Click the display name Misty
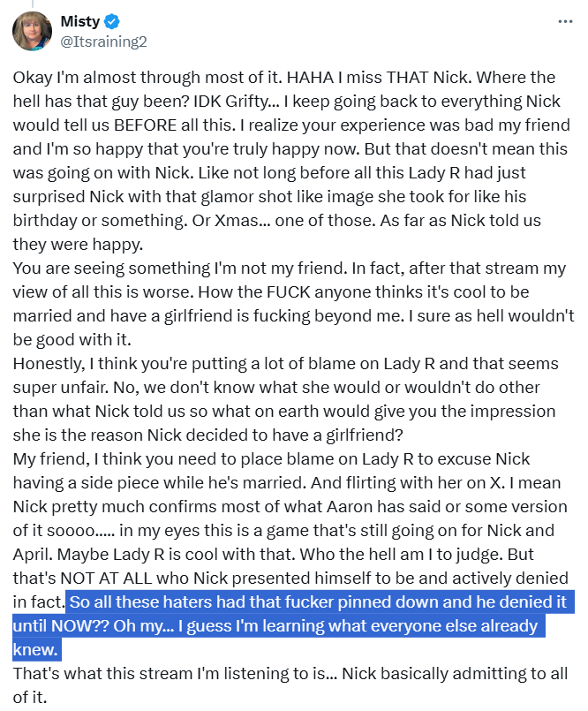The width and height of the screenshot is (588, 711). coord(80,21)
